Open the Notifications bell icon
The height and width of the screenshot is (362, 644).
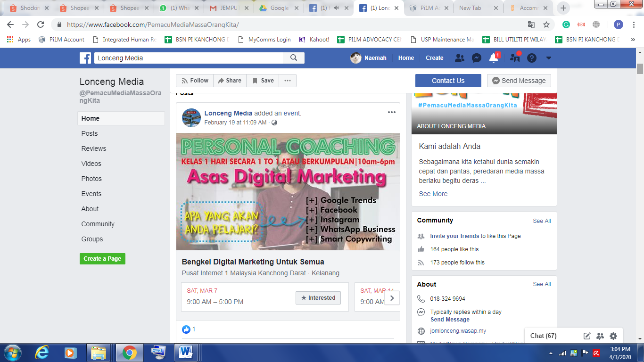click(x=494, y=58)
